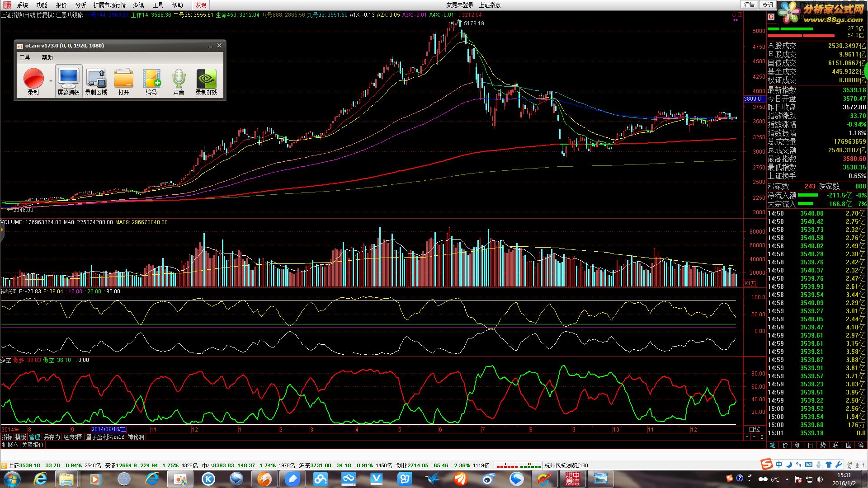This screenshot has width=868, height=488.
Task: Open the file explorer taskbar icon
Action: tap(66, 479)
